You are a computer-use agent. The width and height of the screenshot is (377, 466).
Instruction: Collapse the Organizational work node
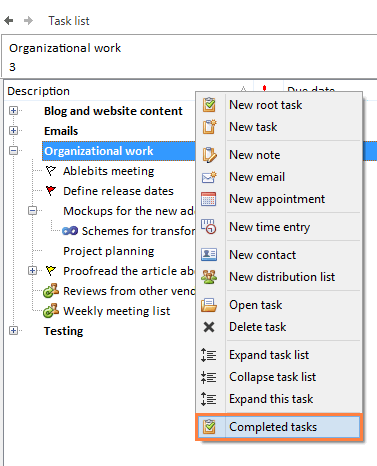[13, 151]
